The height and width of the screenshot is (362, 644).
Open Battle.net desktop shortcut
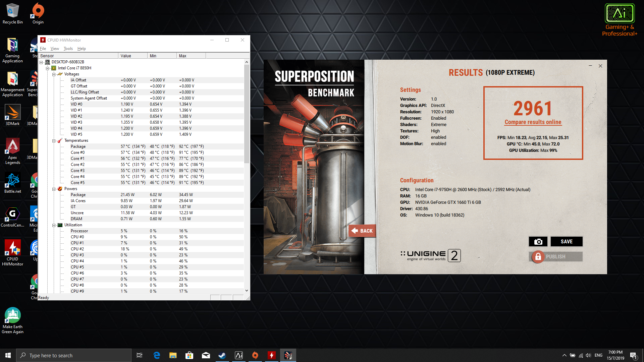click(x=13, y=183)
